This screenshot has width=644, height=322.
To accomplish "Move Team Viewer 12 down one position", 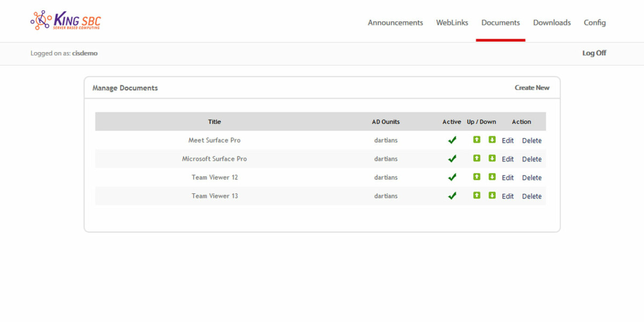I will [492, 177].
